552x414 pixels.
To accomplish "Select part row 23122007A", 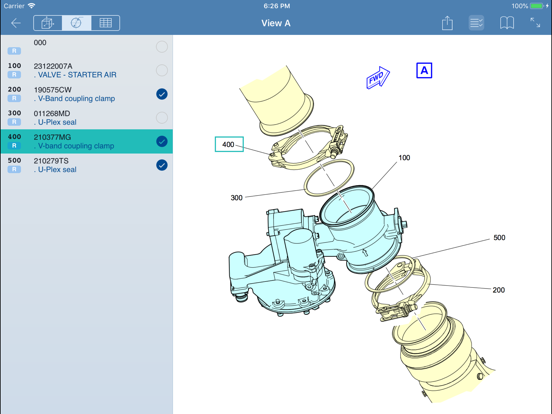I will point(87,70).
